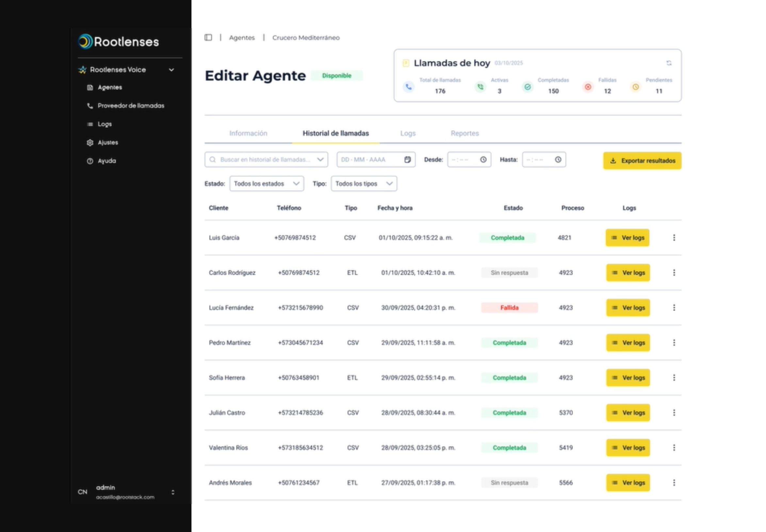The image size is (766, 532).
Task: Open the Todos los tipos dropdown
Action: (x=364, y=184)
